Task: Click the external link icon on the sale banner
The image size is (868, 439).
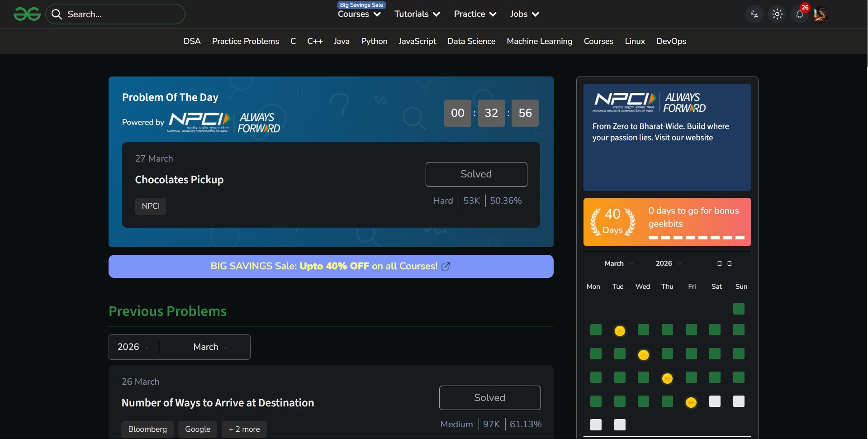Action: 446,266
